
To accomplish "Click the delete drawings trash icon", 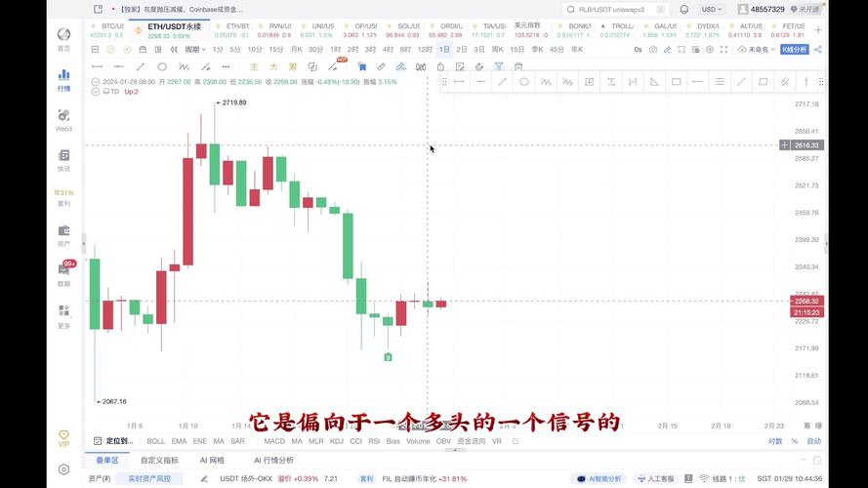I will 518,66.
